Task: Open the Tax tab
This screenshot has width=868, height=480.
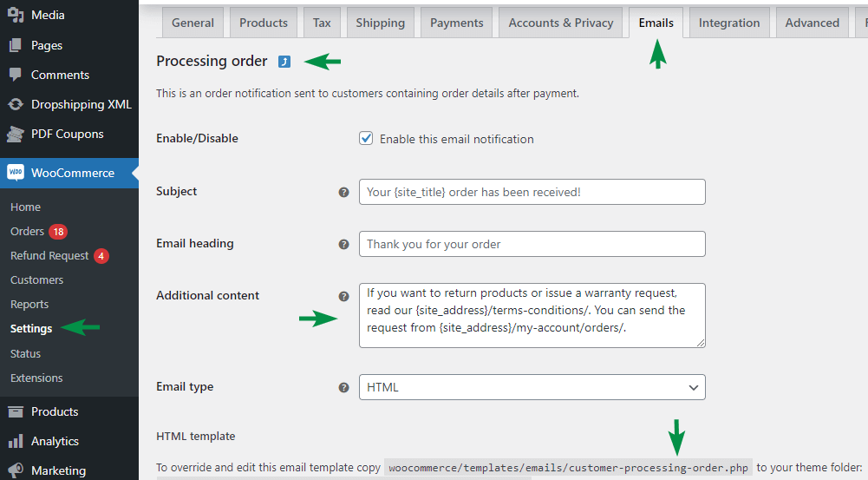Action: click(x=322, y=23)
